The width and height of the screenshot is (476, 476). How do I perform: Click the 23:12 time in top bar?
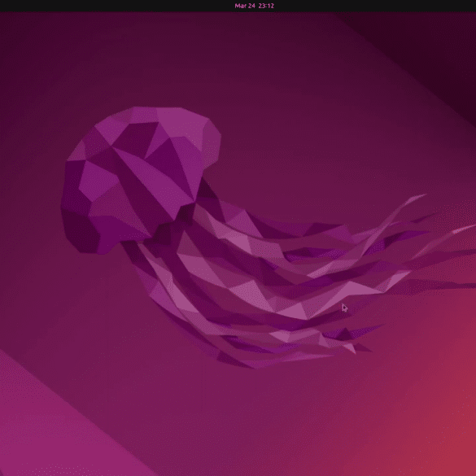pos(266,6)
